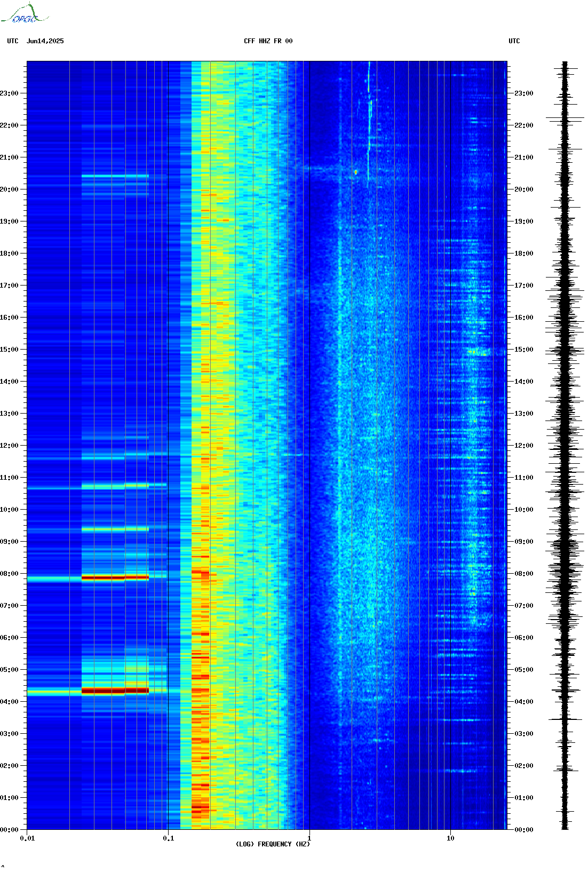Click the right axis '02:00' time label
The height and width of the screenshot is (872, 588).
pos(524,766)
